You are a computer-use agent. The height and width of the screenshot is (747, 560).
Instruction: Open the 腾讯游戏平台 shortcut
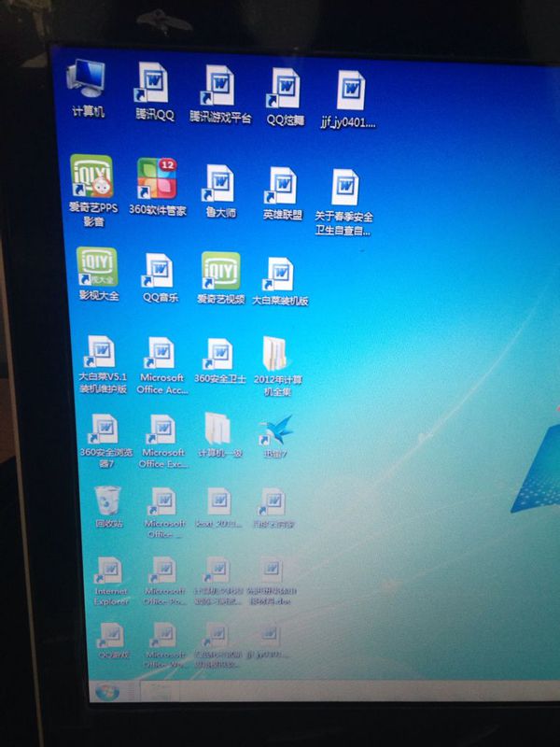click(x=219, y=94)
